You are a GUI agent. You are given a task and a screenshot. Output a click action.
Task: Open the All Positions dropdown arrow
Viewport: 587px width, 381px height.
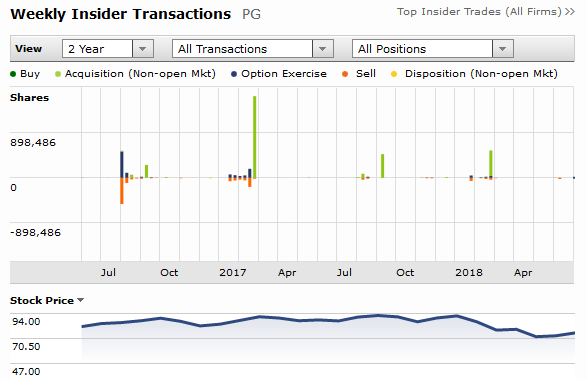coord(502,49)
